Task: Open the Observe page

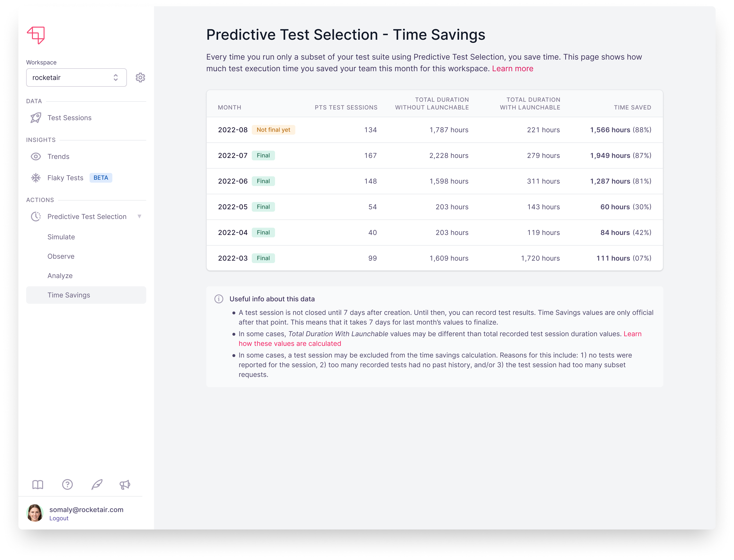Action: pos(61,256)
